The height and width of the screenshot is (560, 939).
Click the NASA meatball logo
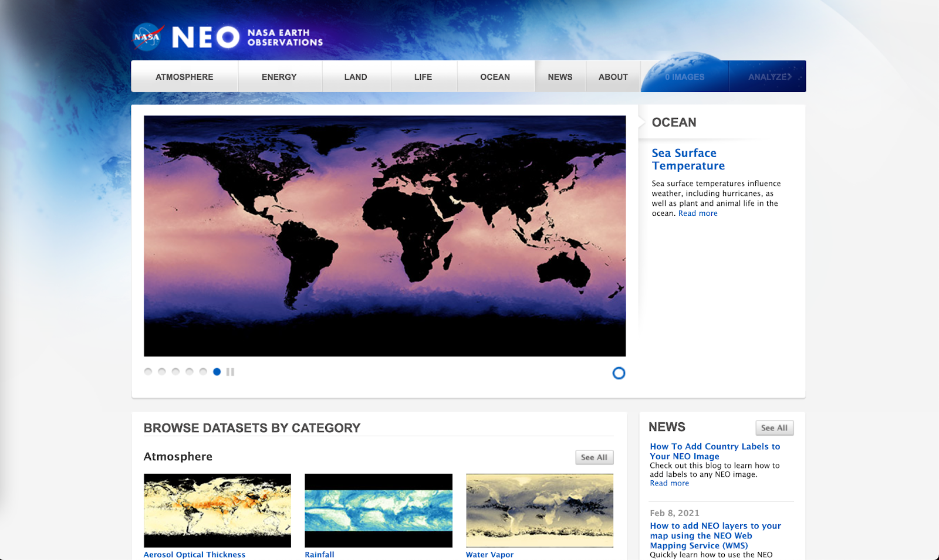[147, 37]
